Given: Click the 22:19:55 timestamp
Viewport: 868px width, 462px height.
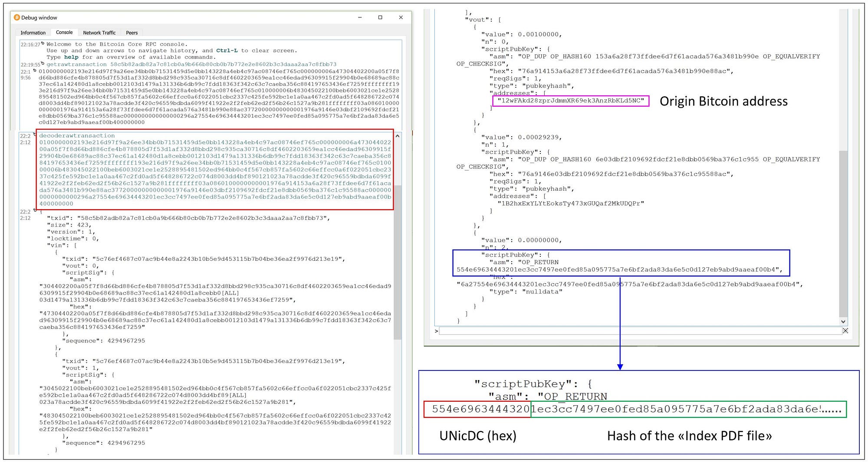Looking at the screenshot, I should tap(30, 65).
